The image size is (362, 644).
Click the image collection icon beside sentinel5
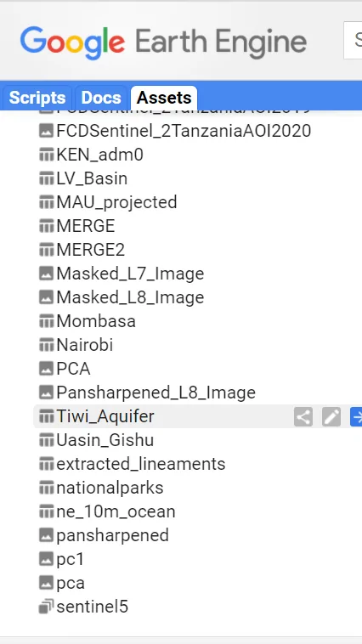[x=47, y=607]
